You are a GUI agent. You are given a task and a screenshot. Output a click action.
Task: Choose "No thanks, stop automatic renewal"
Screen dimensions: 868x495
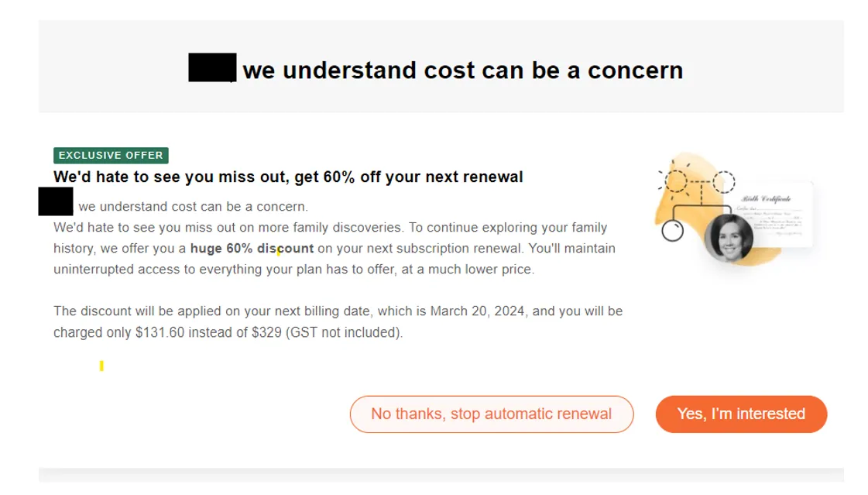[491, 414]
